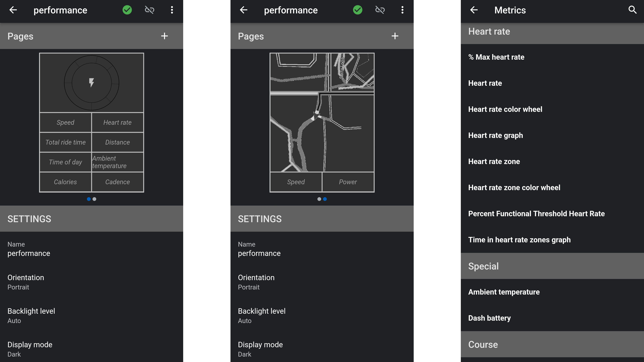Tap the power lightning gauge on the left page

91,83
